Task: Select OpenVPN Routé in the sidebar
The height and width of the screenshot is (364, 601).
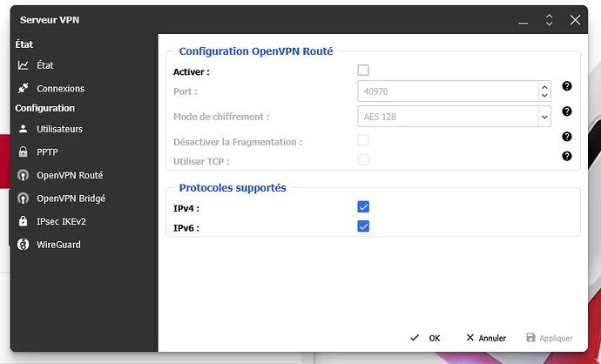Action: tap(69, 175)
